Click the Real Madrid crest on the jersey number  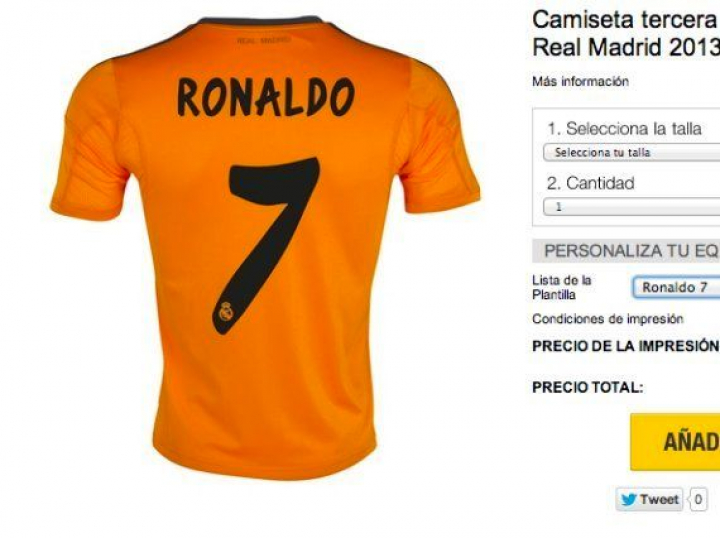pyautogui.click(x=225, y=311)
